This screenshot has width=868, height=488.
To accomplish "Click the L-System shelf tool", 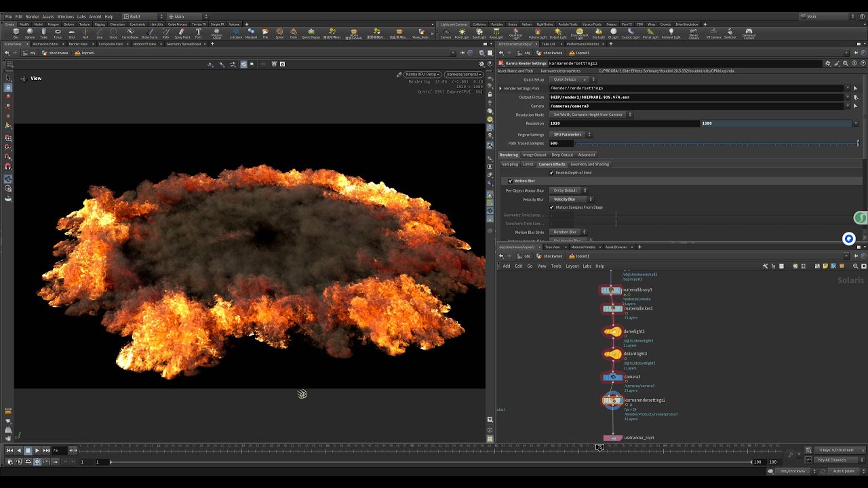I will point(236,33).
